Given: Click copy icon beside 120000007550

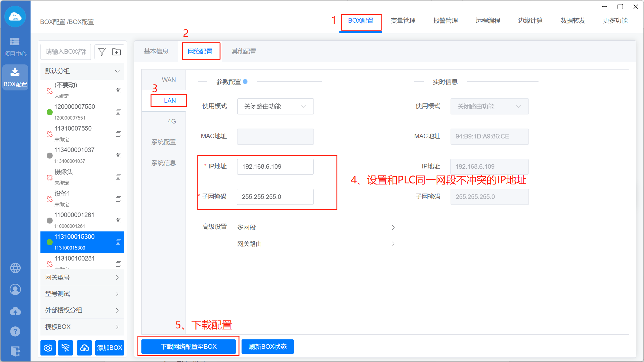Looking at the screenshot, I should pyautogui.click(x=119, y=112).
